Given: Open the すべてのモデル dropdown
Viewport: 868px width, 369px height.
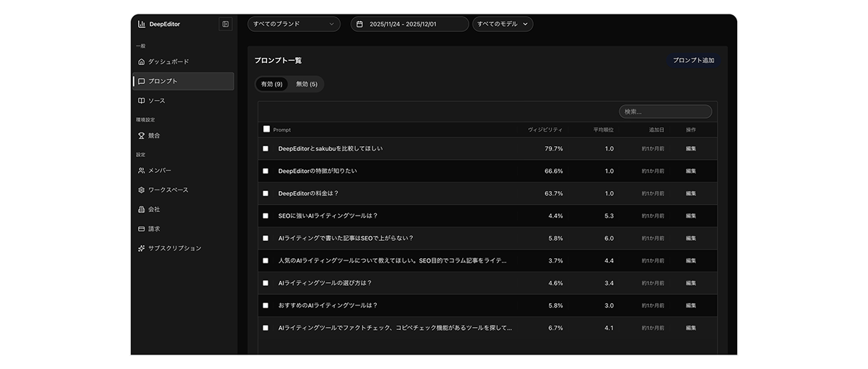Looking at the screenshot, I should pyautogui.click(x=503, y=24).
